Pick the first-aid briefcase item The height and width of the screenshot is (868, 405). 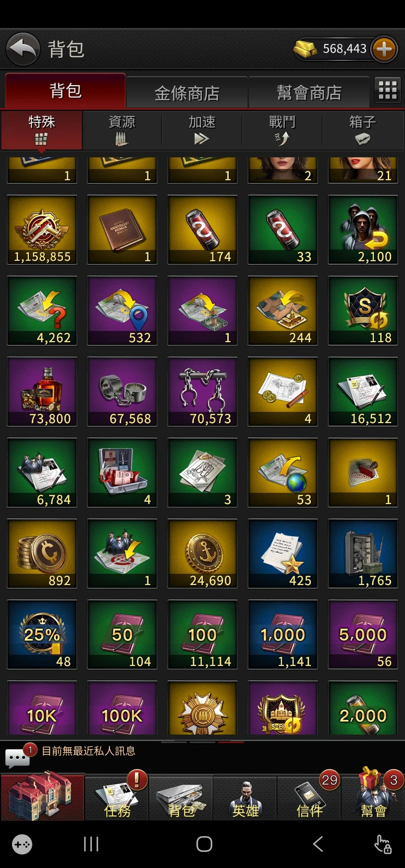pyautogui.click(x=122, y=473)
